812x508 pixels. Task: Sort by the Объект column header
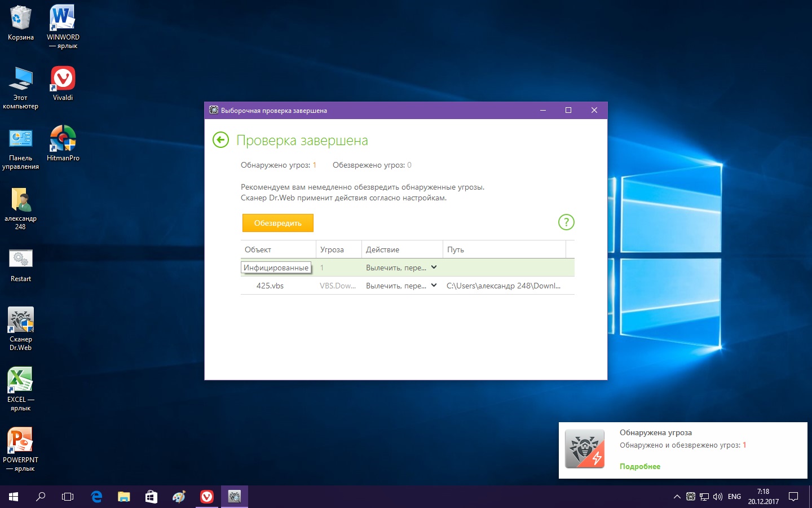coord(278,249)
